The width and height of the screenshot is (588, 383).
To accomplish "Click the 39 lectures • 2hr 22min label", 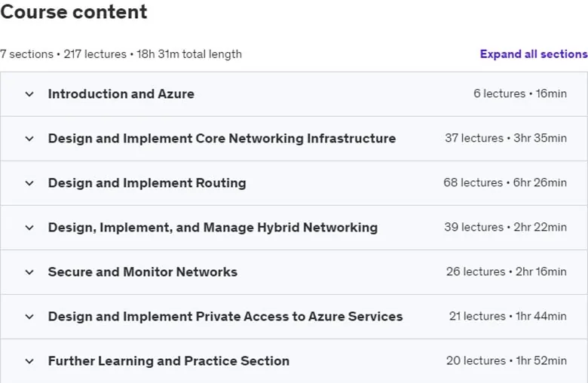I will pyautogui.click(x=506, y=227).
